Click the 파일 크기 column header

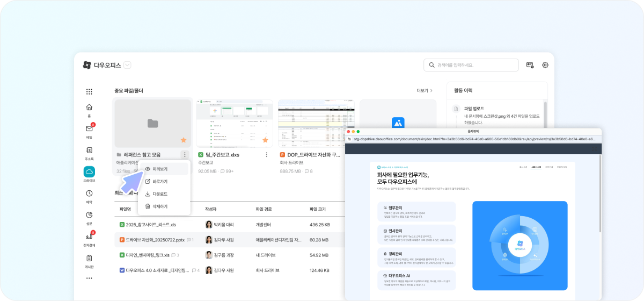(x=319, y=209)
